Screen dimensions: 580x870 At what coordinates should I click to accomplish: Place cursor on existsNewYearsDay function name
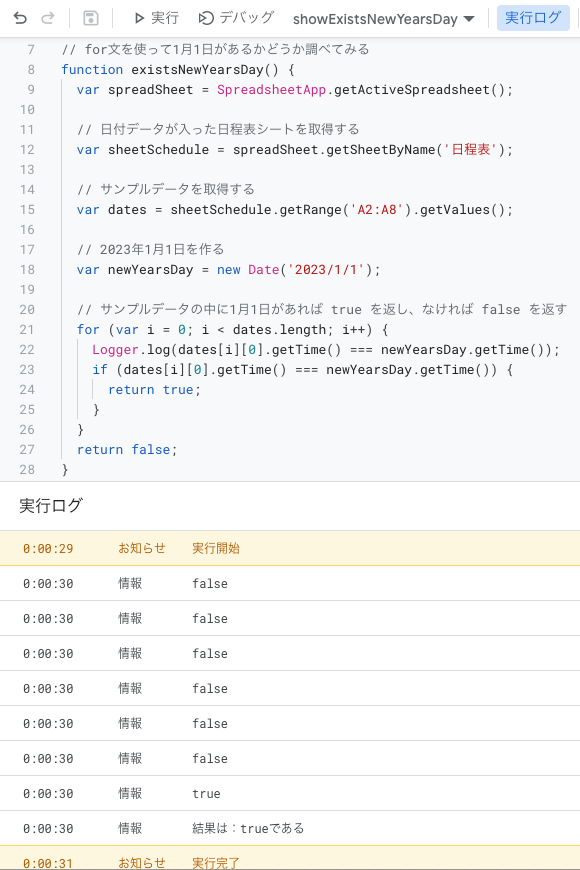pos(197,70)
